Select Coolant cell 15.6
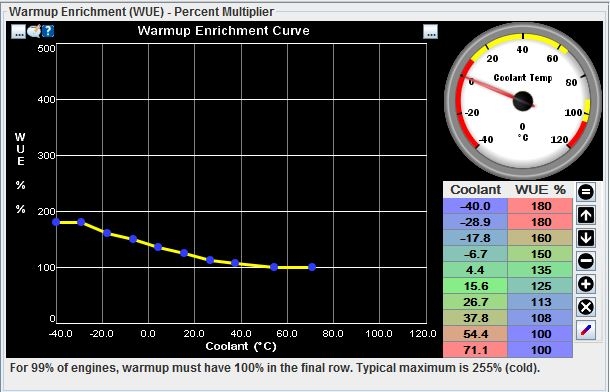Screen dimensions: 610x392 (475, 286)
